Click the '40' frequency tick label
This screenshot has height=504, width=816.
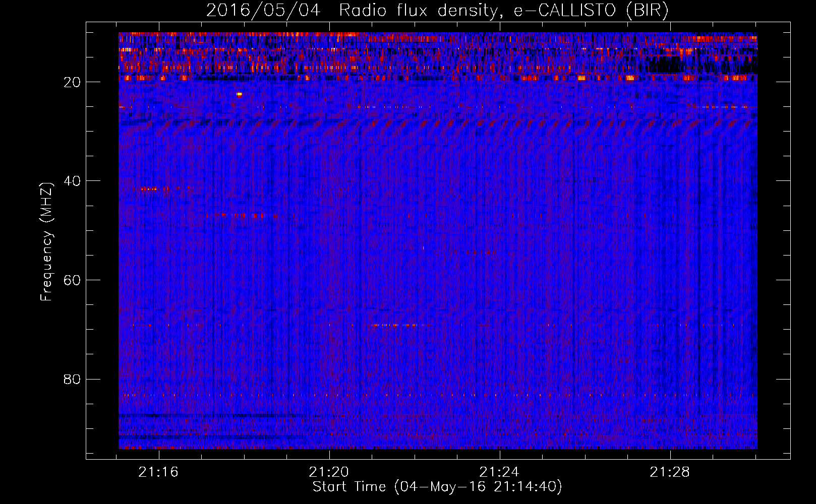pyautogui.click(x=73, y=181)
